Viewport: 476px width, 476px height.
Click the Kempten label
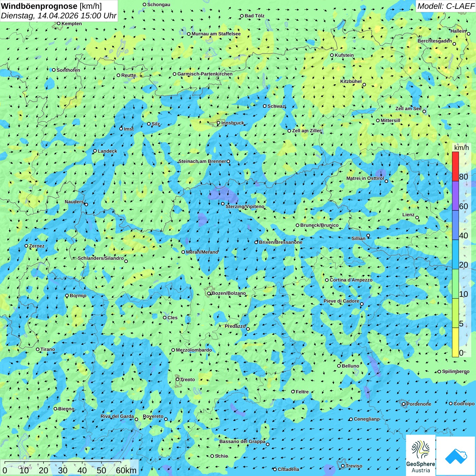tap(72, 23)
